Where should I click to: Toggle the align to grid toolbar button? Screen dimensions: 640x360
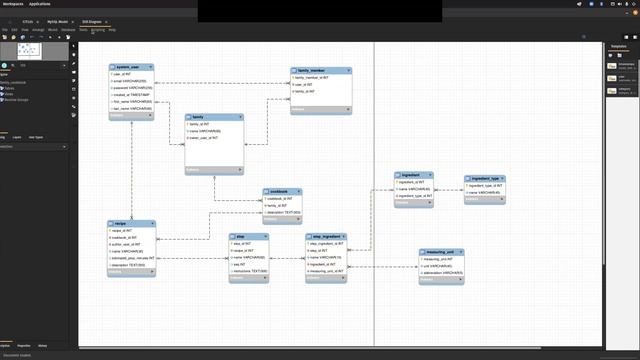(x=59, y=37)
